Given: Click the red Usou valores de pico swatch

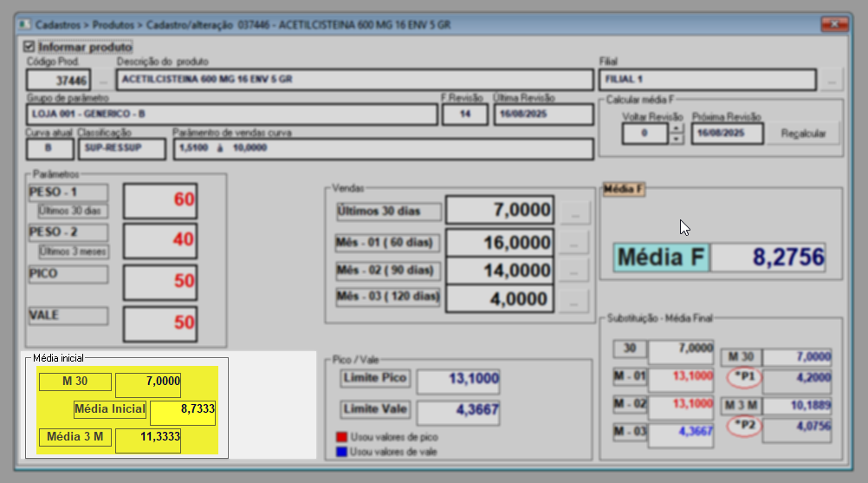Looking at the screenshot, I should (x=341, y=437).
